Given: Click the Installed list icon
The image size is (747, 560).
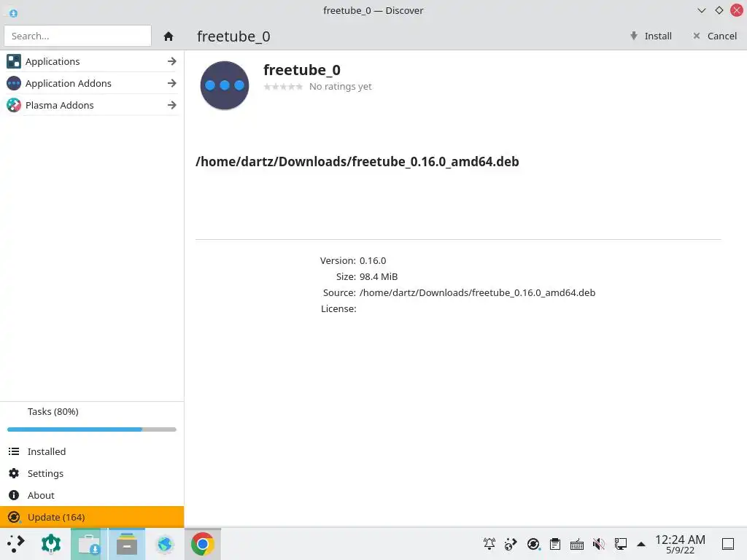Looking at the screenshot, I should (x=14, y=451).
